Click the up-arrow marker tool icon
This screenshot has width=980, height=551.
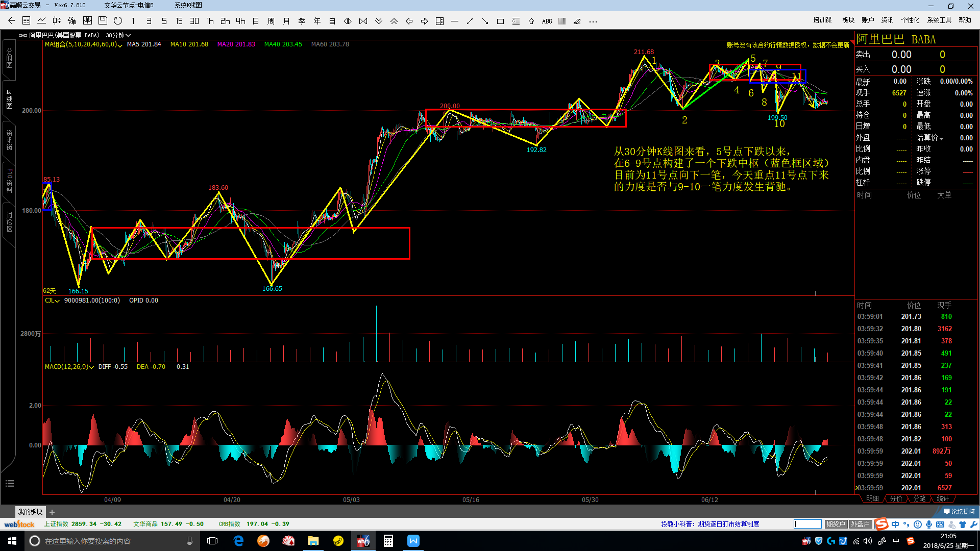click(x=531, y=21)
